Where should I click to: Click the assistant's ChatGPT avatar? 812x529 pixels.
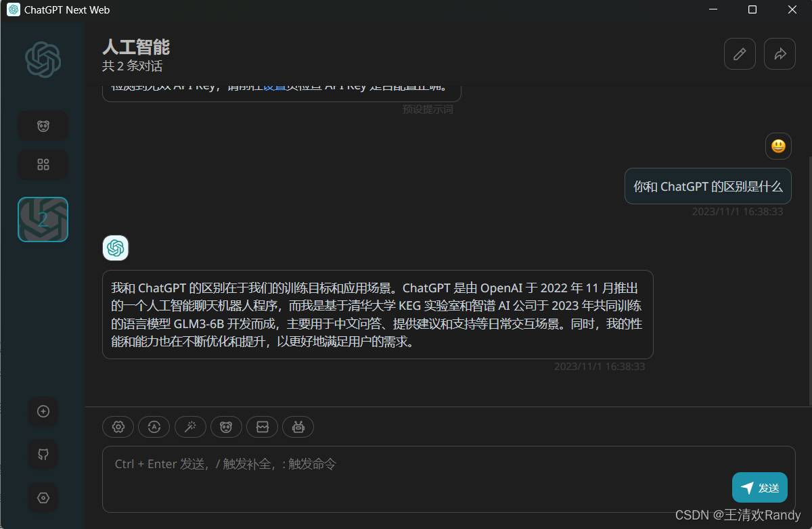tap(116, 248)
